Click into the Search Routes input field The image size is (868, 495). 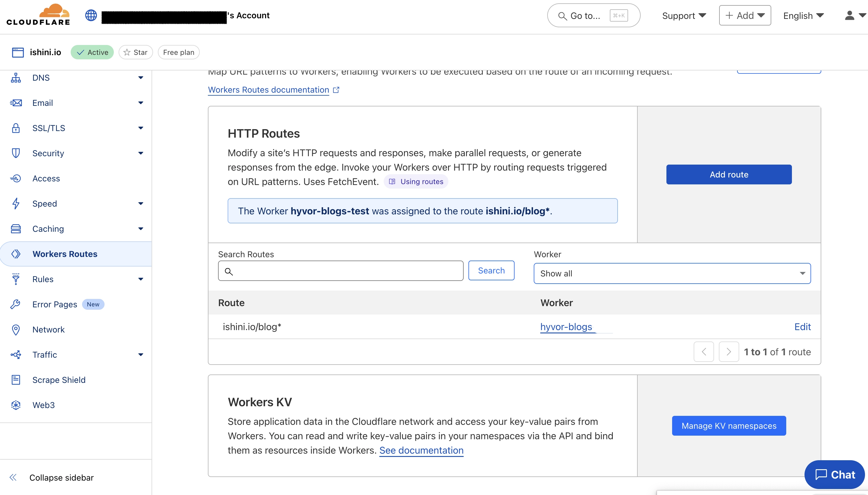[341, 271]
